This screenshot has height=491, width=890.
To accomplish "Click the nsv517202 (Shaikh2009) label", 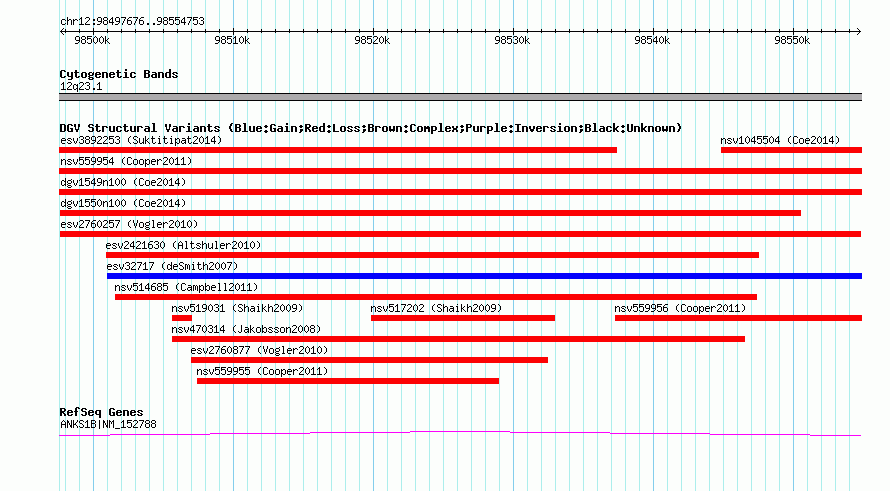I will point(436,308).
